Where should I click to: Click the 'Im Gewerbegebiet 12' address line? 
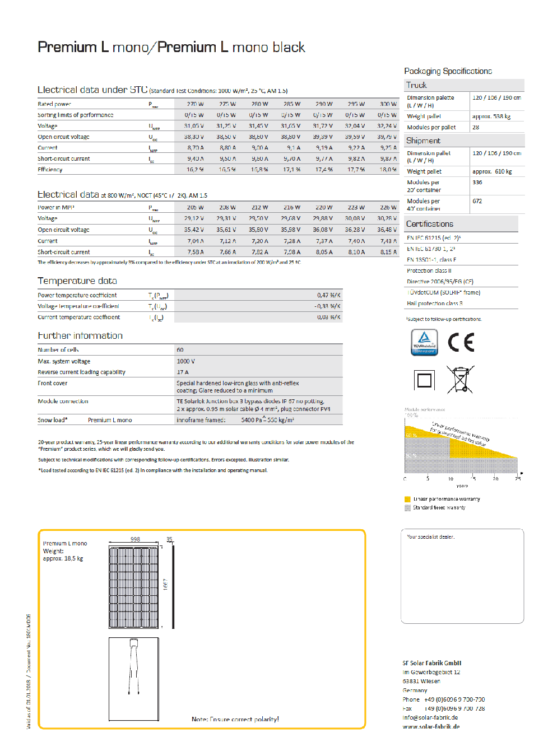tap(431, 672)
